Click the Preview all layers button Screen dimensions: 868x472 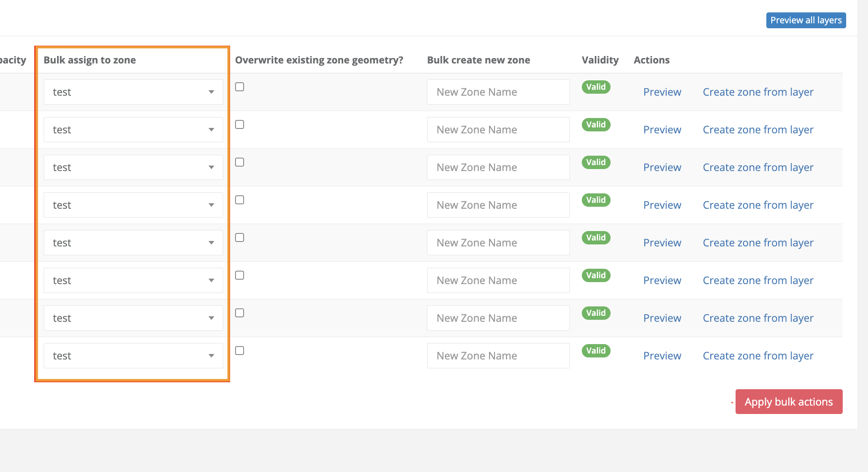coord(806,20)
